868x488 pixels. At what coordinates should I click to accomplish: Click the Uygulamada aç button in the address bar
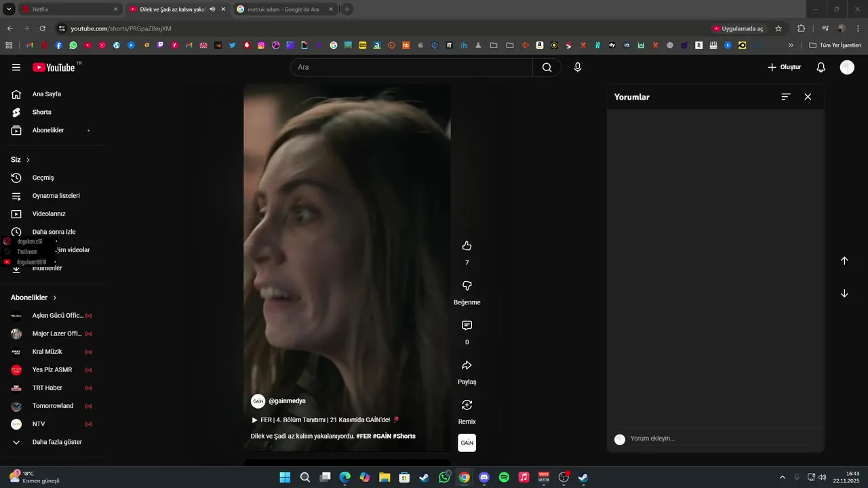point(738,28)
